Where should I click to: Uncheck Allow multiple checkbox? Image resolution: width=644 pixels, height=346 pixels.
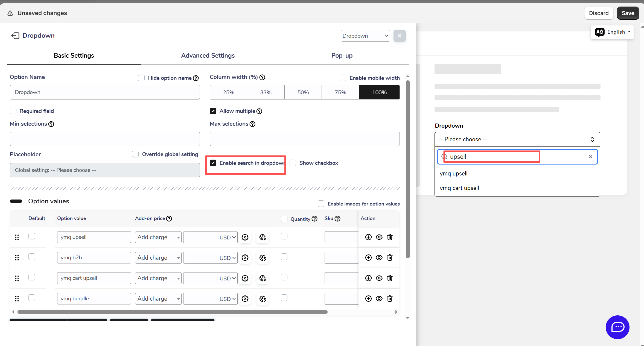pos(213,111)
